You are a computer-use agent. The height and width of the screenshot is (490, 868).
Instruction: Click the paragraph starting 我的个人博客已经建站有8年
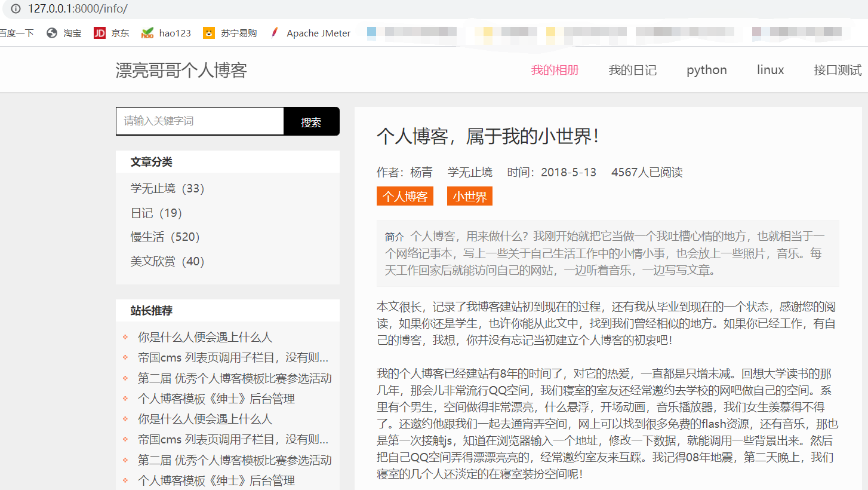point(608,425)
